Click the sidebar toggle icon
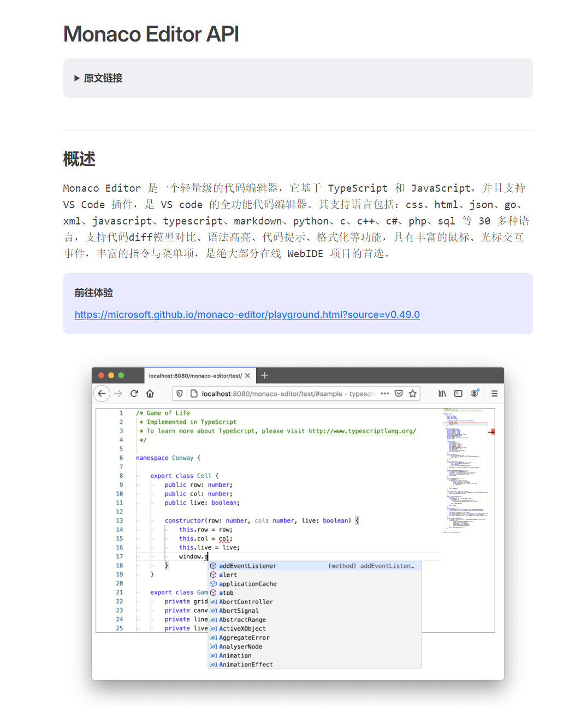The height and width of the screenshot is (728, 575). 458,393
